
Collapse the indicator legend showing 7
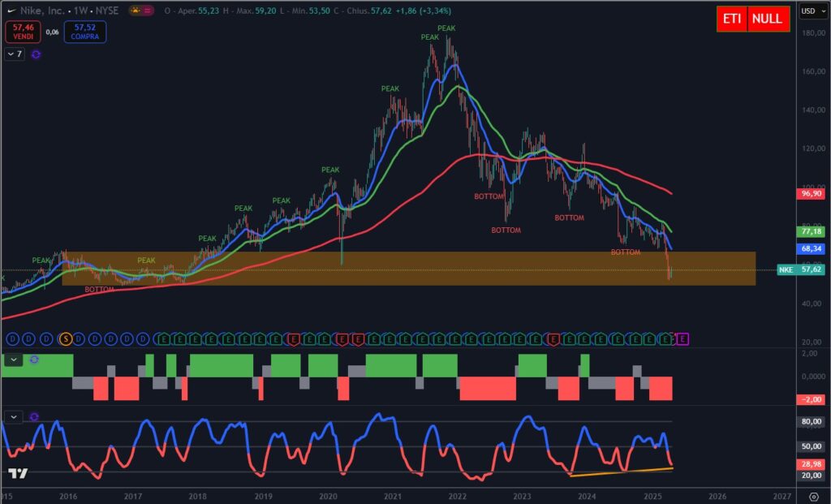[x=14, y=54]
